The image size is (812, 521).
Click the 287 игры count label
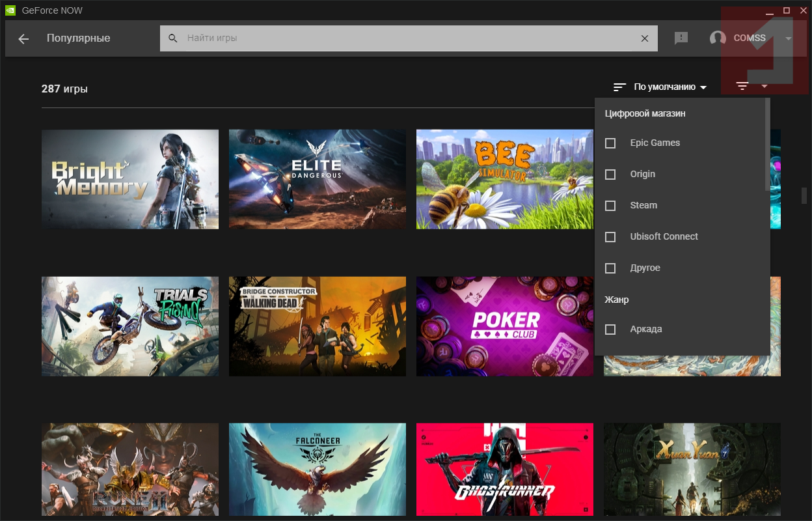click(64, 89)
